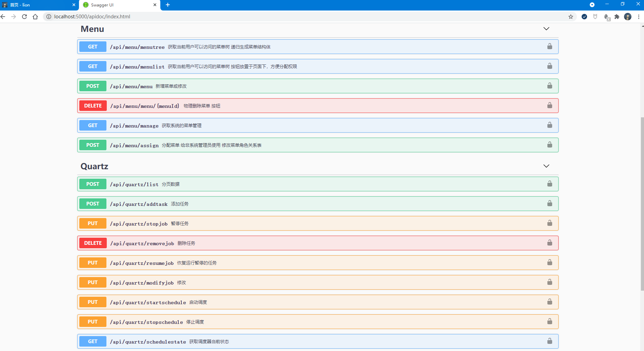Open new tab with plus button
644x351 pixels.
168,5
